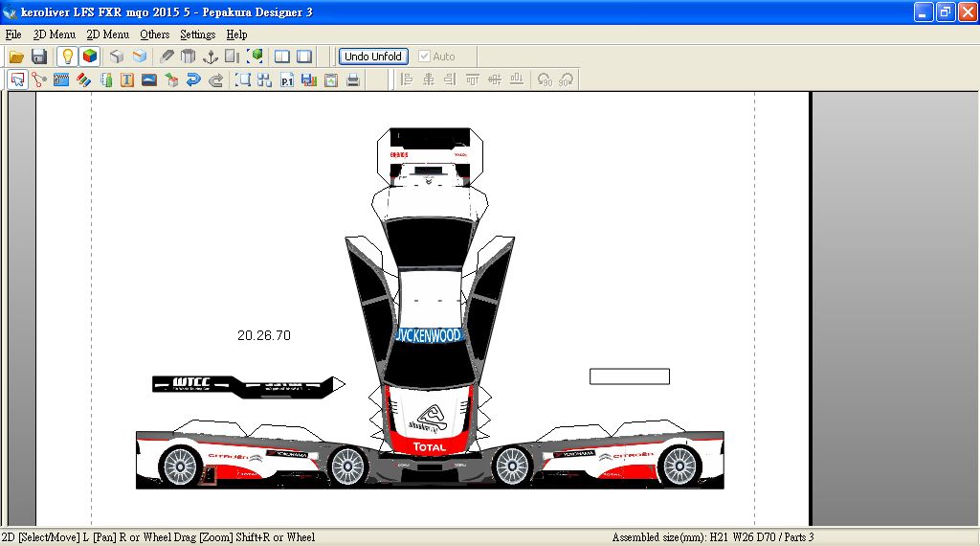
Task: Click the clipboard image paste icon
Action: (x=331, y=80)
